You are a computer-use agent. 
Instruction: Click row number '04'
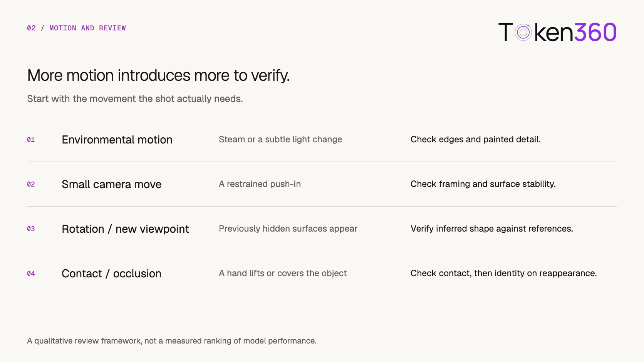(31, 274)
